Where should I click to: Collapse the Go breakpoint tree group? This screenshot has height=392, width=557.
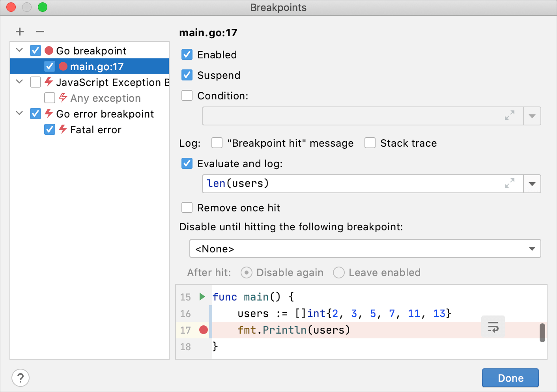point(19,50)
